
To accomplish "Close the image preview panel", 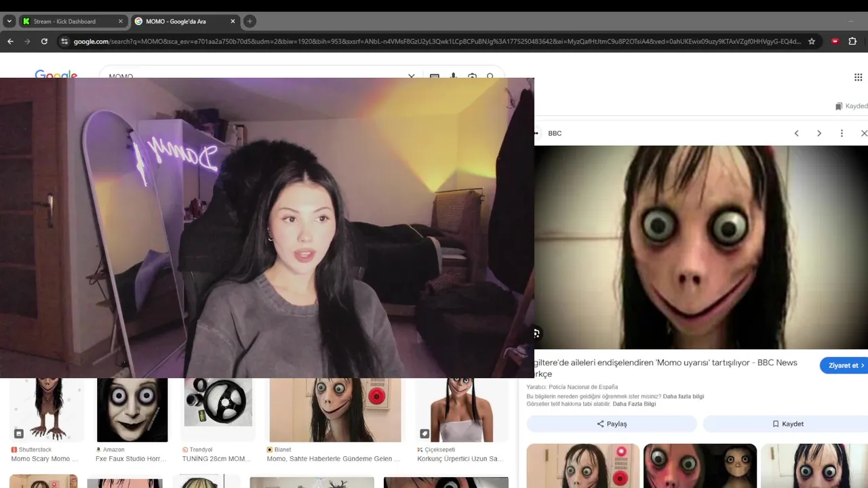I will click(863, 134).
